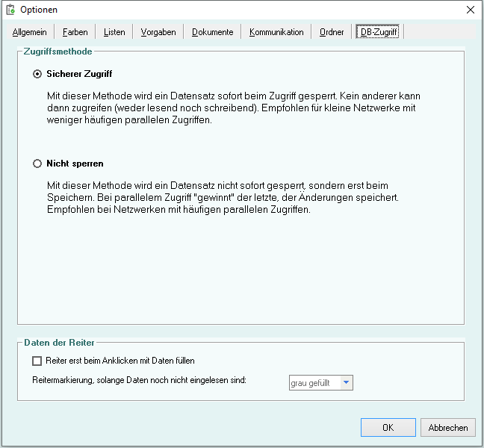Click the Reitermarkierung label text
This screenshot has width=484, height=448.
140,381
